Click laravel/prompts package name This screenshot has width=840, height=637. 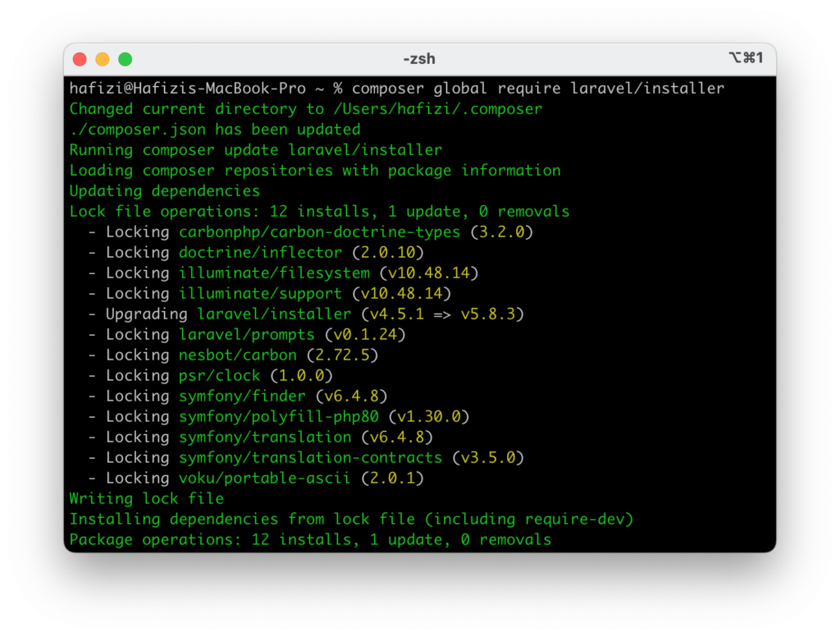246,335
